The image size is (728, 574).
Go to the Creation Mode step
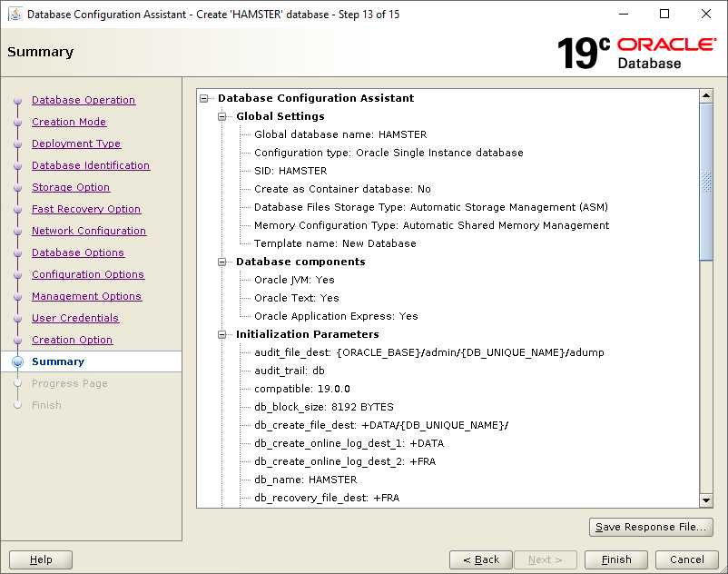[x=69, y=122]
